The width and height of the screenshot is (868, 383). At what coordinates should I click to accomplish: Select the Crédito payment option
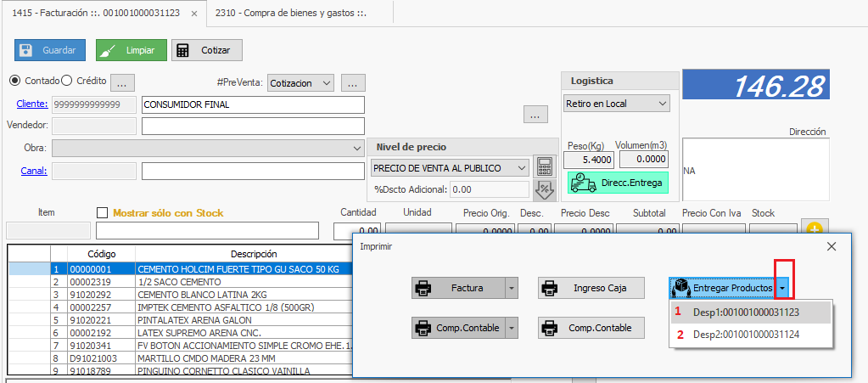pyautogui.click(x=67, y=81)
